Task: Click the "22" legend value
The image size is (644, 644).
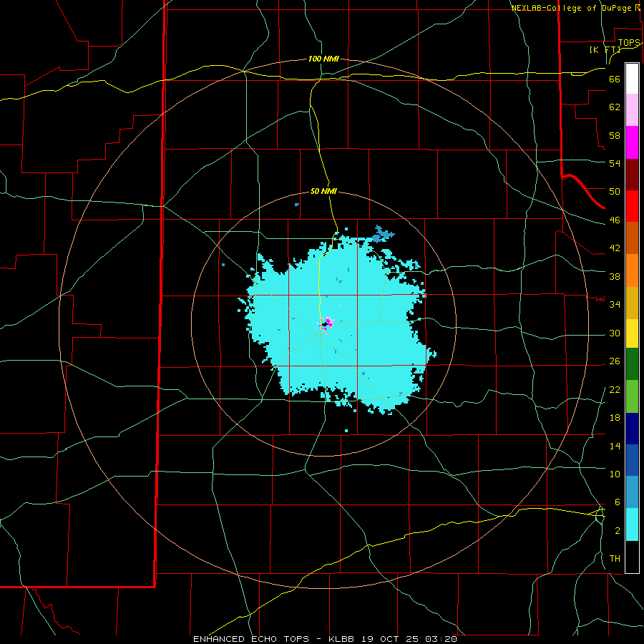Action: 615,389
